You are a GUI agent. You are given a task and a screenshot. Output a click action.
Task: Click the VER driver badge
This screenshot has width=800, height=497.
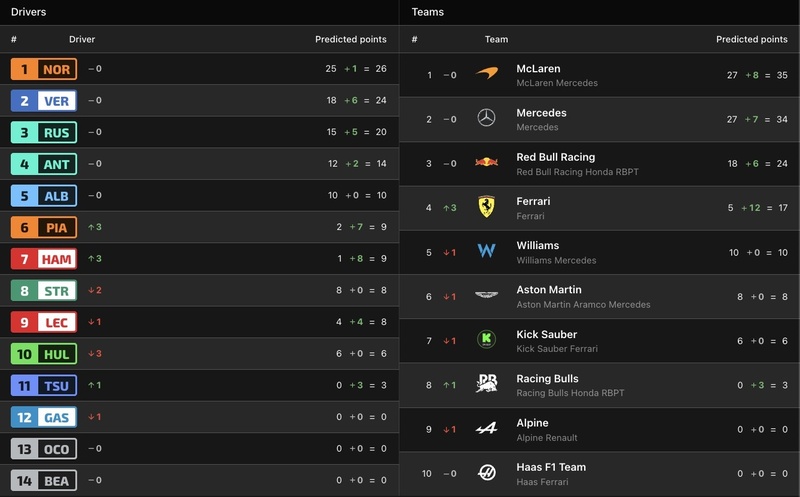coord(43,101)
